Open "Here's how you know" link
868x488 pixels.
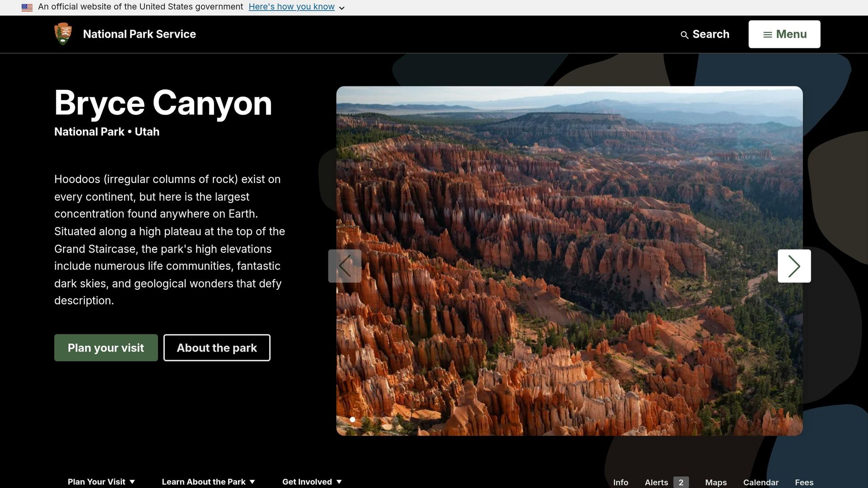tap(292, 7)
